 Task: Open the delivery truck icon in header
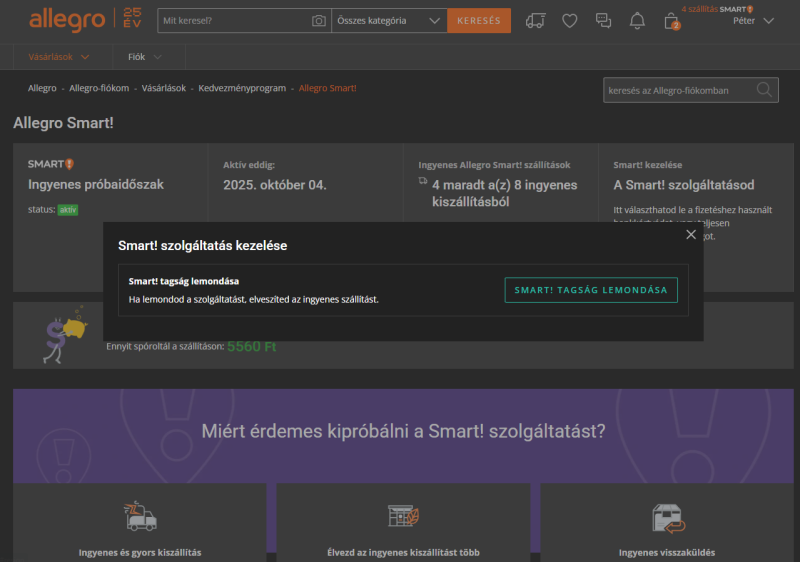(535, 21)
